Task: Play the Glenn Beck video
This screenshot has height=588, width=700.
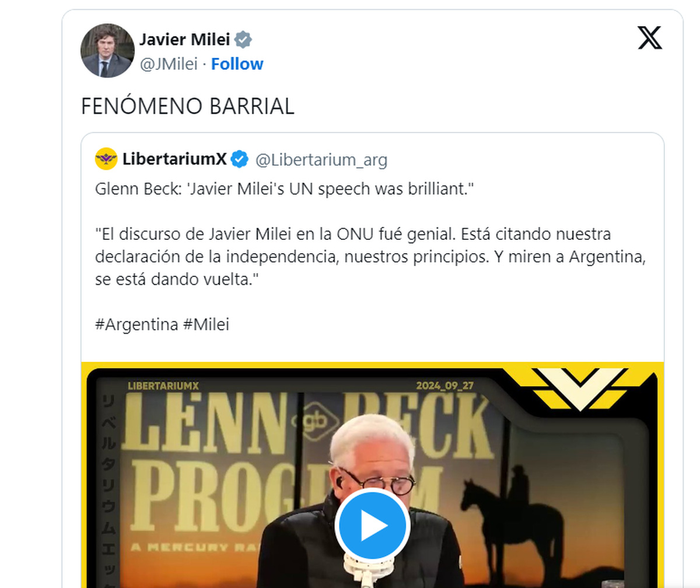Action: pyautogui.click(x=372, y=526)
